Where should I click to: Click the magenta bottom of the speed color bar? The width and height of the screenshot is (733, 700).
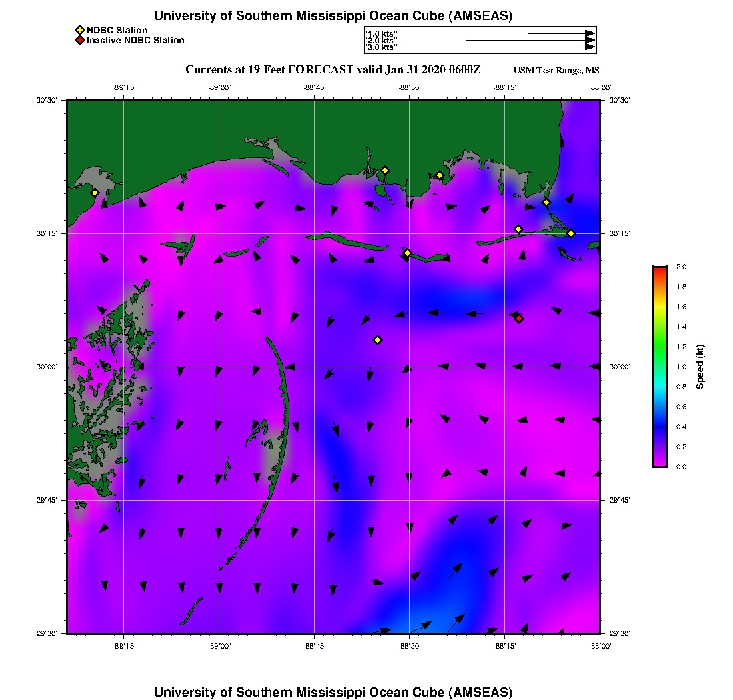point(659,464)
